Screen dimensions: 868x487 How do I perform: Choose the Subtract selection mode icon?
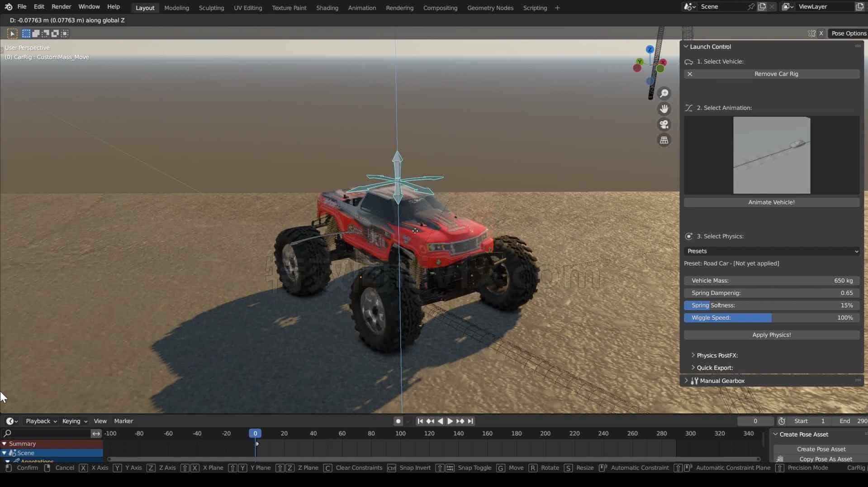(46, 33)
